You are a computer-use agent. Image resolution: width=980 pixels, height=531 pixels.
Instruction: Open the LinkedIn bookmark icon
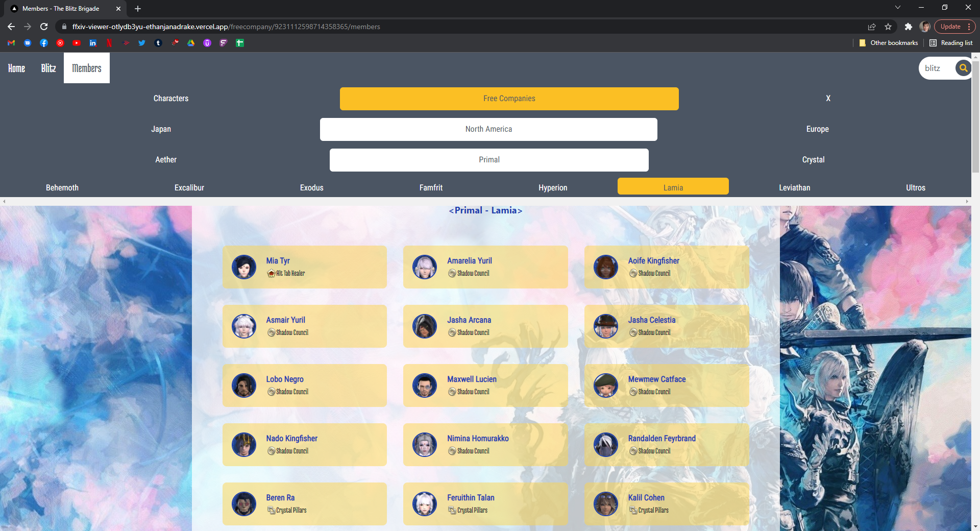pos(93,43)
